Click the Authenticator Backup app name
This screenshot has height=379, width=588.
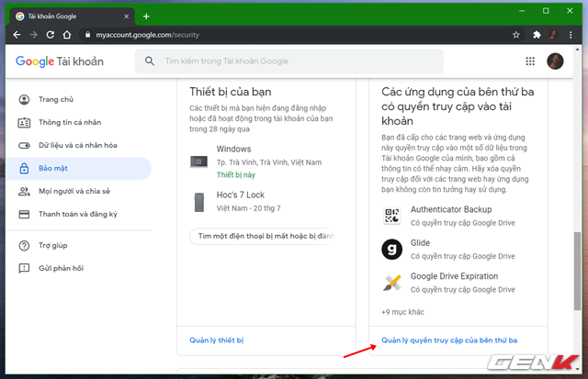pos(451,209)
